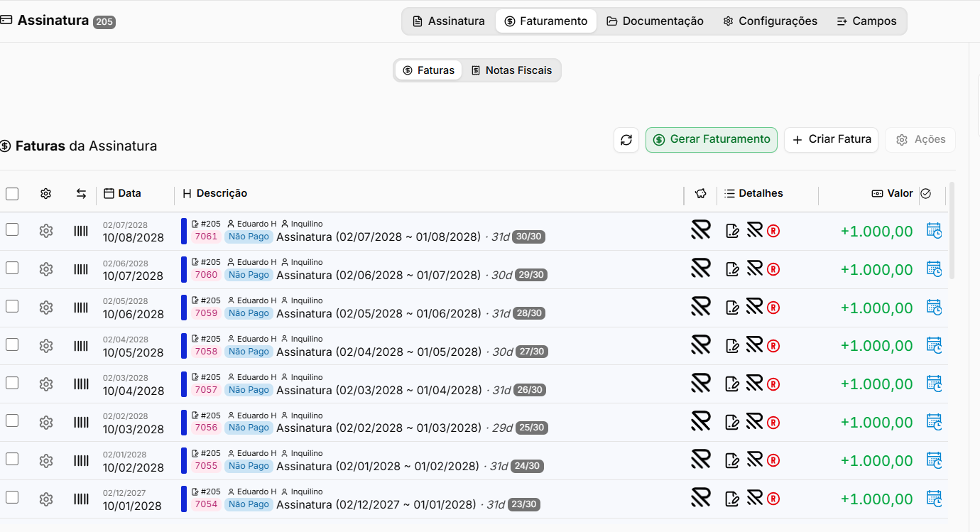Check the checkbox for invoice 7061

click(12, 229)
